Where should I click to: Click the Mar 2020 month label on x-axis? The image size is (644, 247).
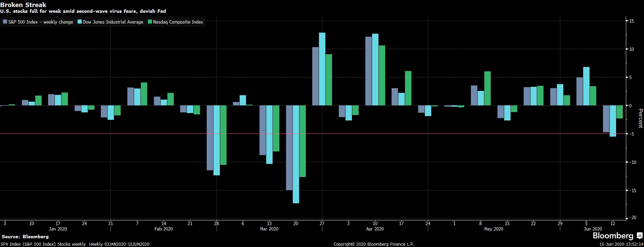[269, 229]
